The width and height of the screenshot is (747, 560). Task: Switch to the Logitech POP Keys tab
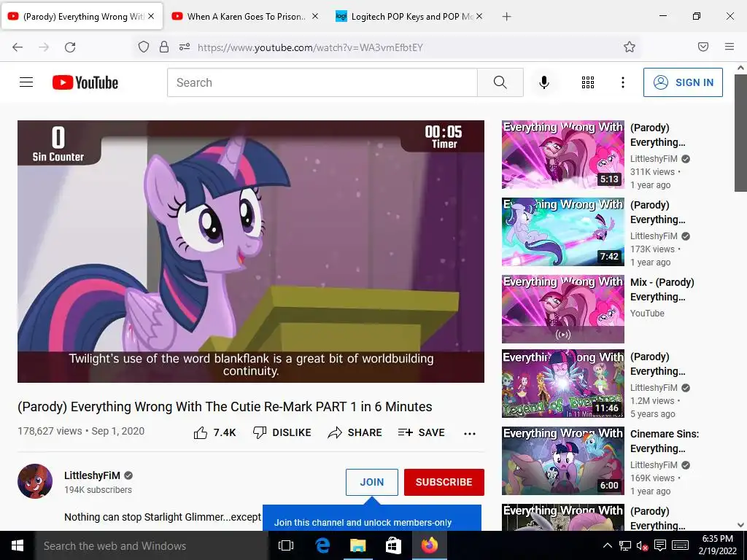pyautogui.click(x=411, y=16)
